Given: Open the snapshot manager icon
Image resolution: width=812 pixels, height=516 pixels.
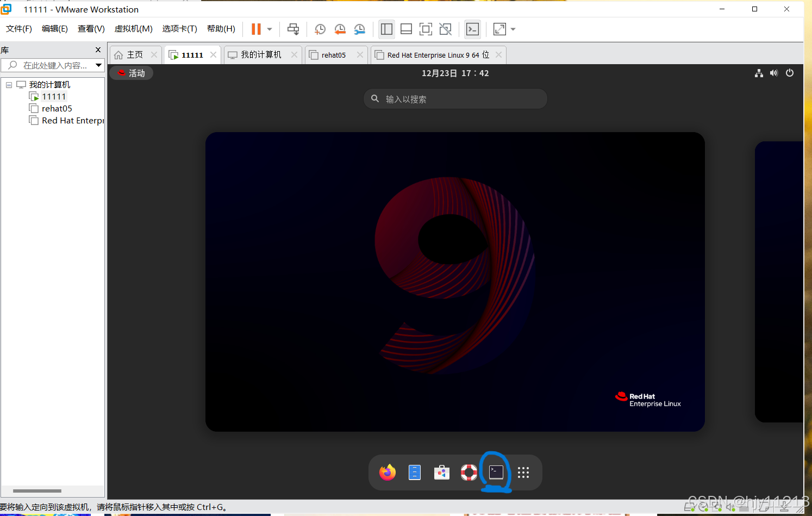Looking at the screenshot, I should pyautogui.click(x=359, y=29).
